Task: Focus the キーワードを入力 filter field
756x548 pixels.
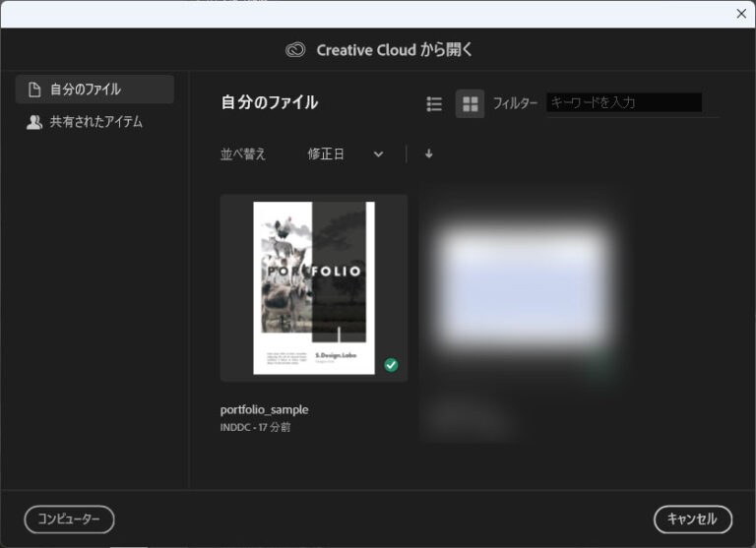Action: [624, 102]
